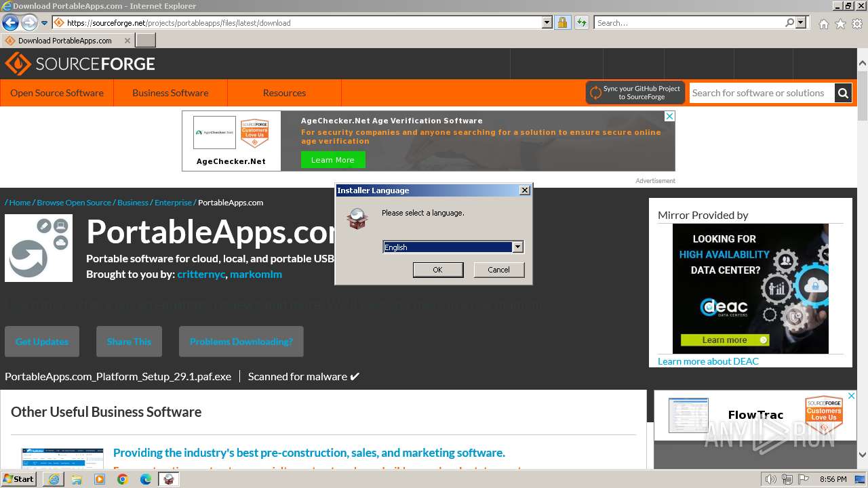The height and width of the screenshot is (488, 868).
Task: Click Learn more in DEAC ad
Action: [725, 340]
